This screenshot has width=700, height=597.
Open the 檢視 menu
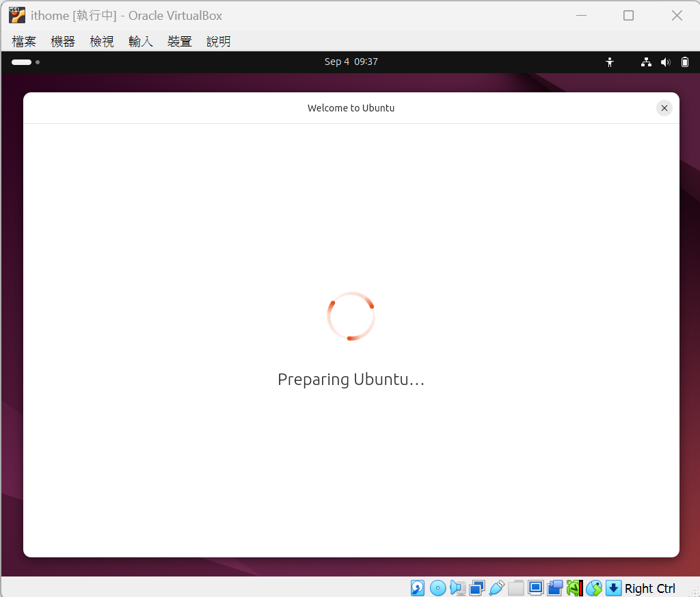point(102,42)
